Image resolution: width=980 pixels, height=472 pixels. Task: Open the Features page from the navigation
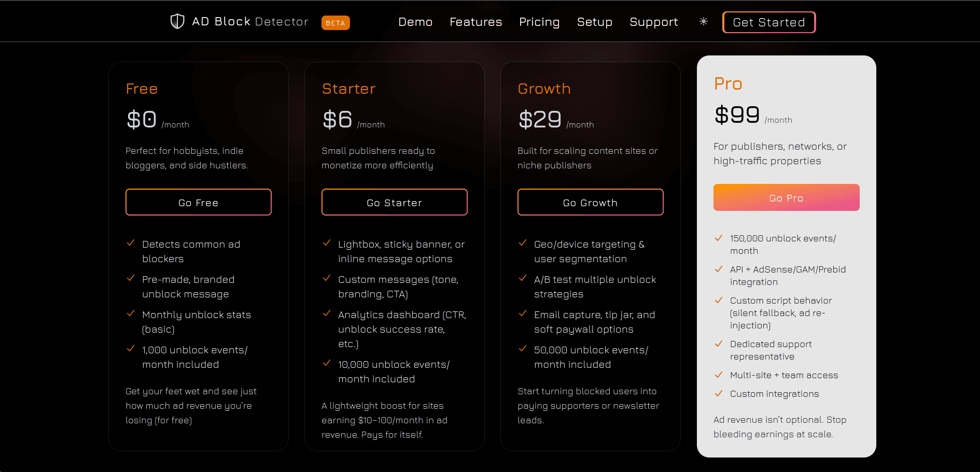coord(475,22)
